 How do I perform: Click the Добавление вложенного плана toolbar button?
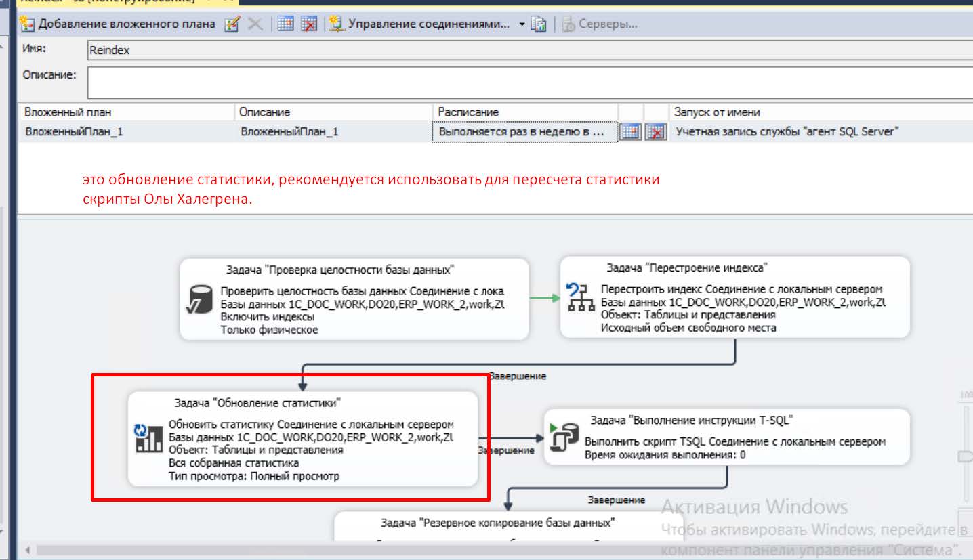coord(117,24)
